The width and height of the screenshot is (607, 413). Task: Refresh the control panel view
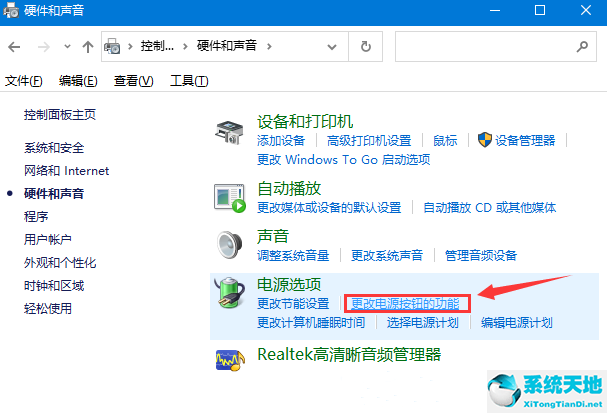365,47
